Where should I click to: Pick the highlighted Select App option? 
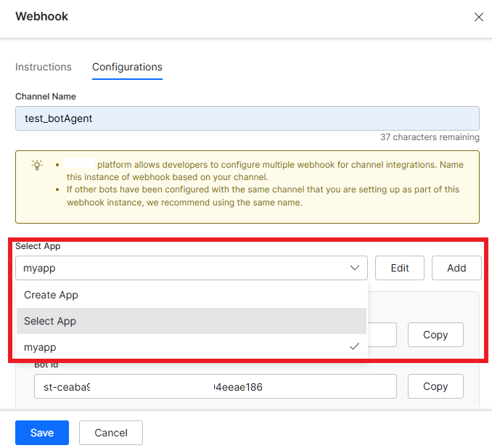tap(50, 321)
